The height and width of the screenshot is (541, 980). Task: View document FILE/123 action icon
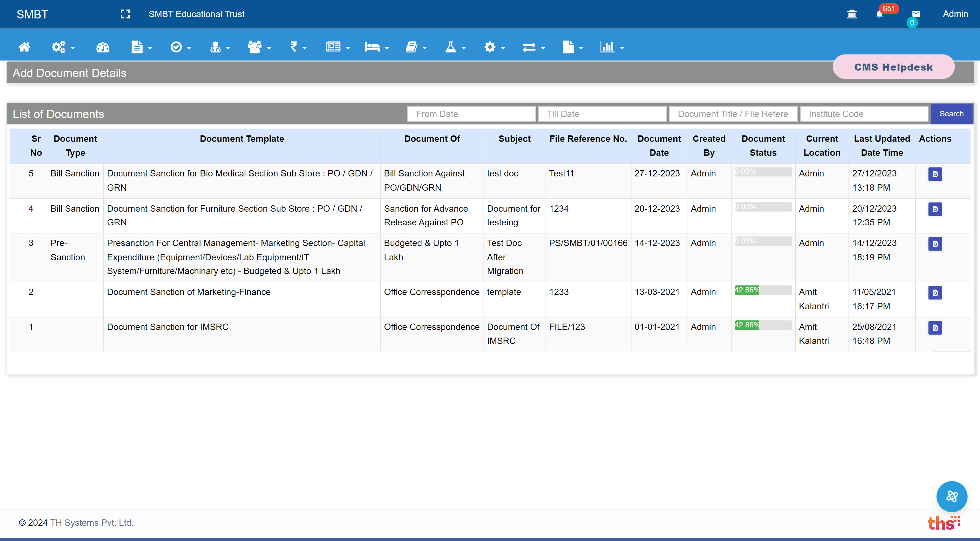(935, 328)
